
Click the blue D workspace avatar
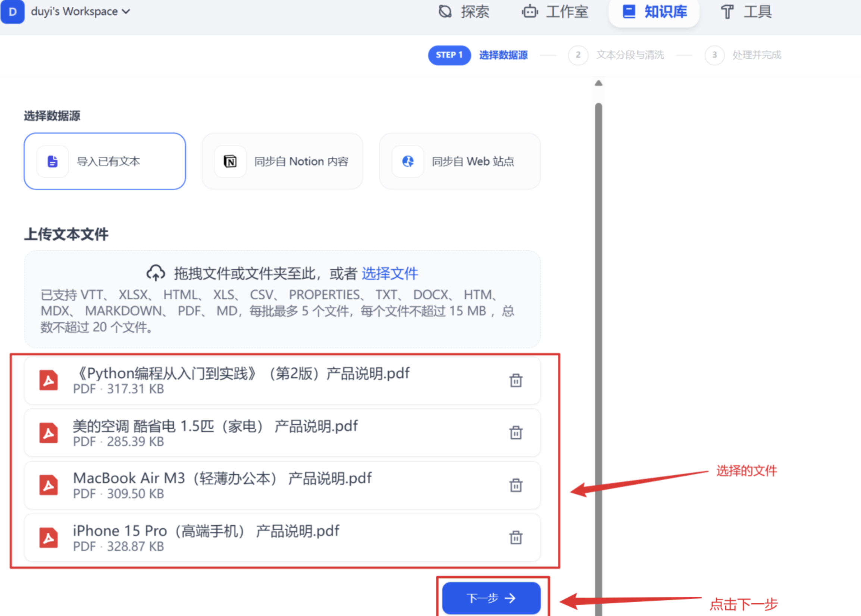tap(12, 12)
